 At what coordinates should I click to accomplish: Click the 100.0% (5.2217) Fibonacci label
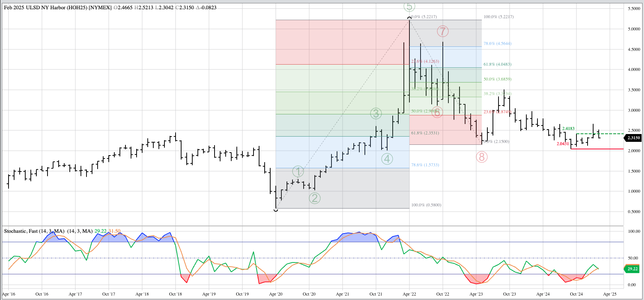tap(498, 17)
